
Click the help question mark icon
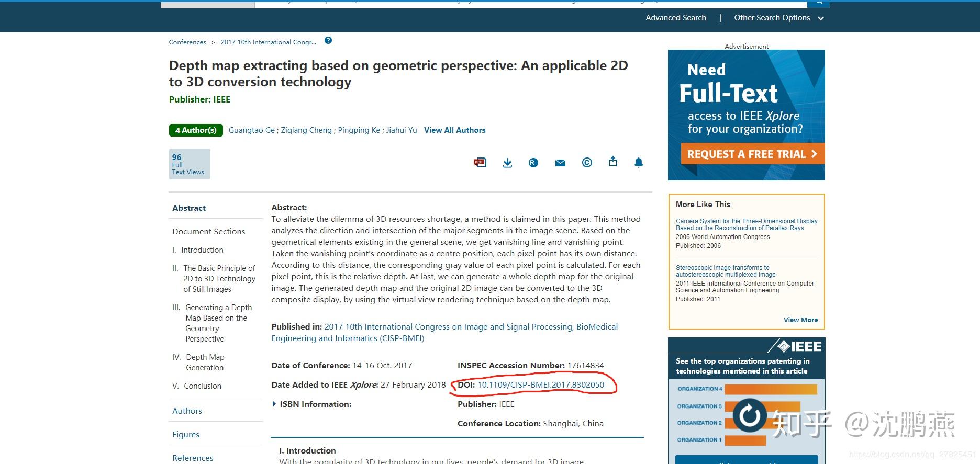coord(328,41)
